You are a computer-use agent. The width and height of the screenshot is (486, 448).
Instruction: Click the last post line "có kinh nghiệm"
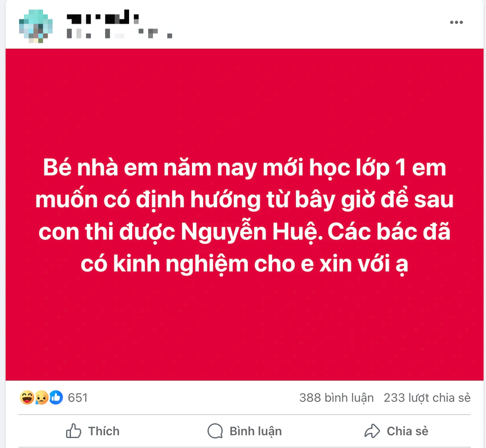coord(244,264)
